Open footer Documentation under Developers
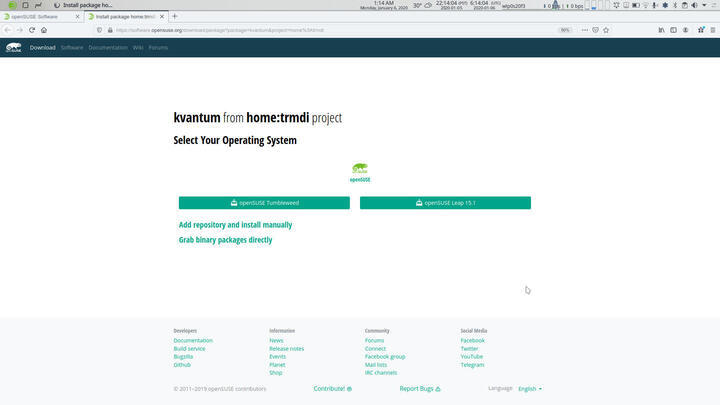This screenshot has width=720, height=405. tap(193, 340)
